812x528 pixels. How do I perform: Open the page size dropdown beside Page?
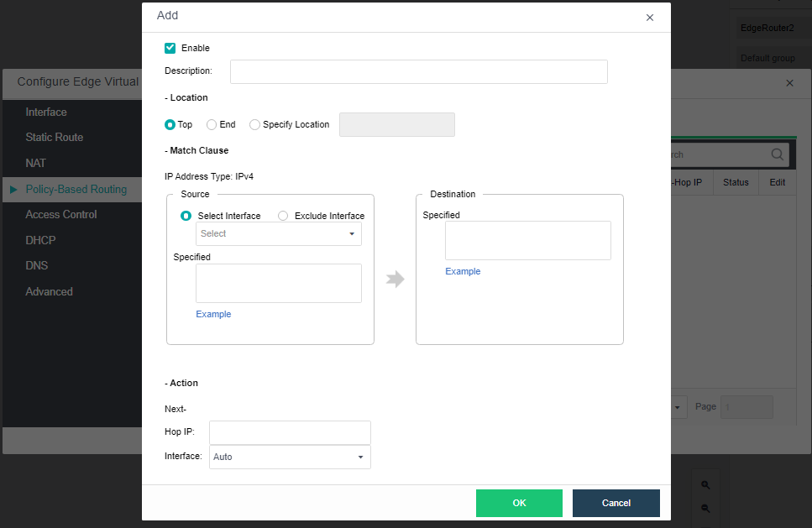[678, 407]
